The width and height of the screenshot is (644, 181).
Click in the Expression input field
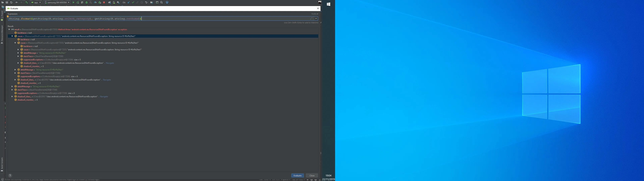(200, 19)
